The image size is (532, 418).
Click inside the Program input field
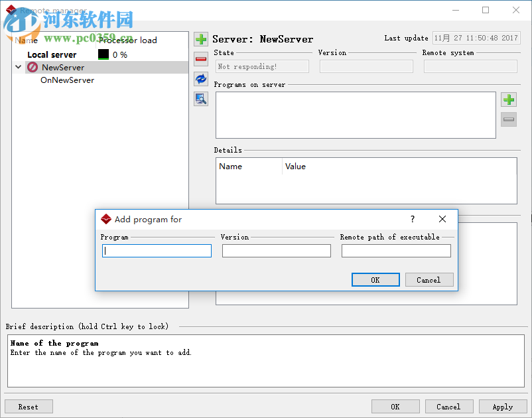click(x=157, y=251)
